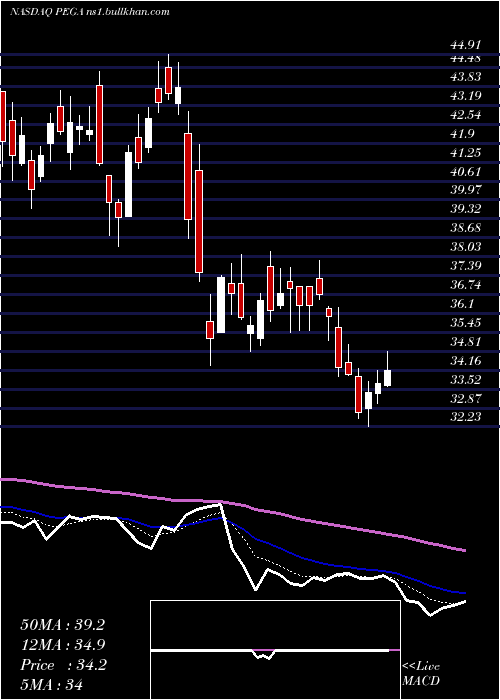Click the <<Live MACD label
Image resolution: width=500 pixels, height=700 pixels.
pyautogui.click(x=421, y=674)
